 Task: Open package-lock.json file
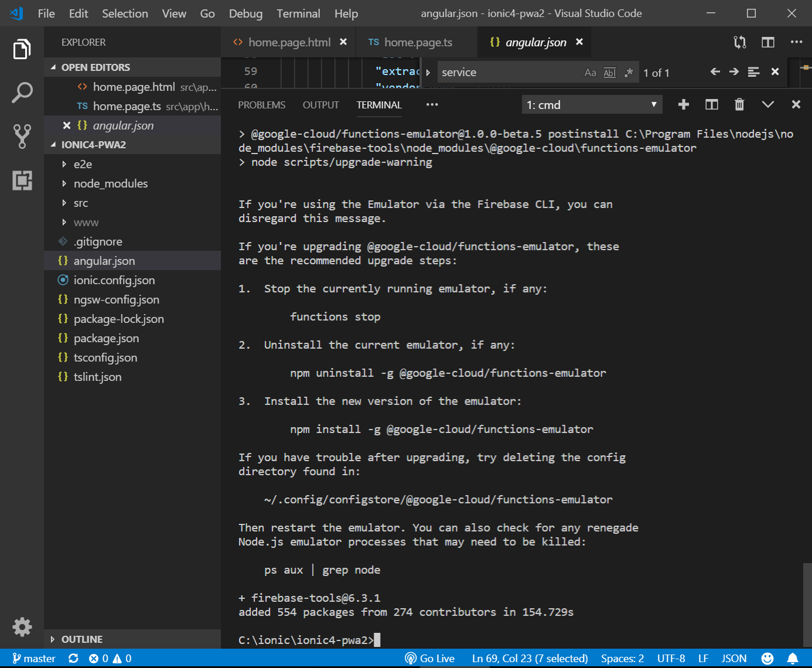click(x=132, y=319)
